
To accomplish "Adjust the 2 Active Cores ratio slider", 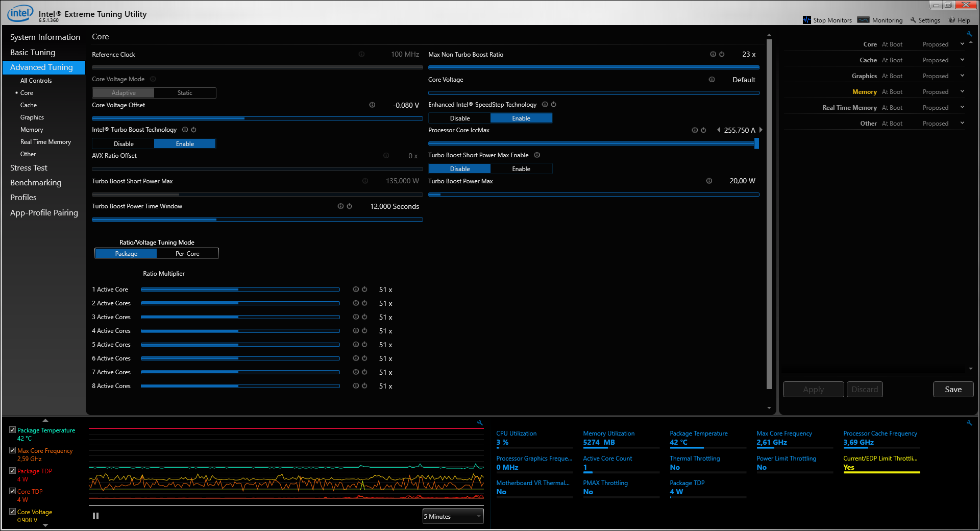I will coord(240,303).
